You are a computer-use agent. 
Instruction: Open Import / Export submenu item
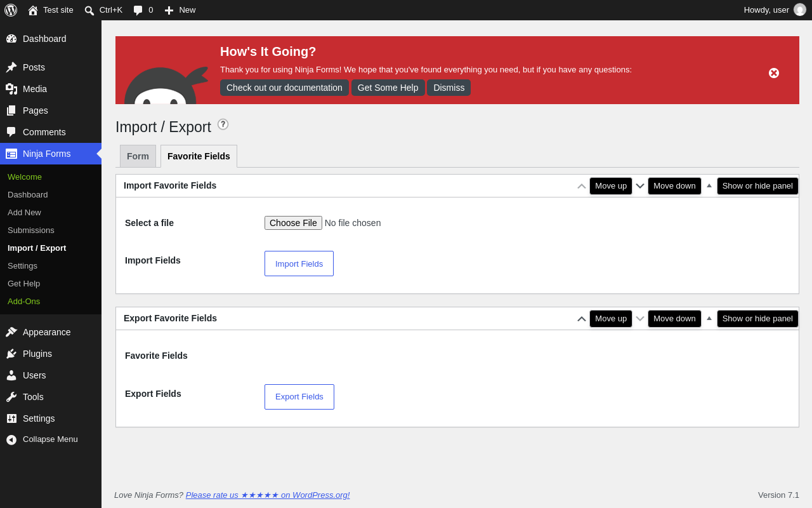(x=37, y=248)
